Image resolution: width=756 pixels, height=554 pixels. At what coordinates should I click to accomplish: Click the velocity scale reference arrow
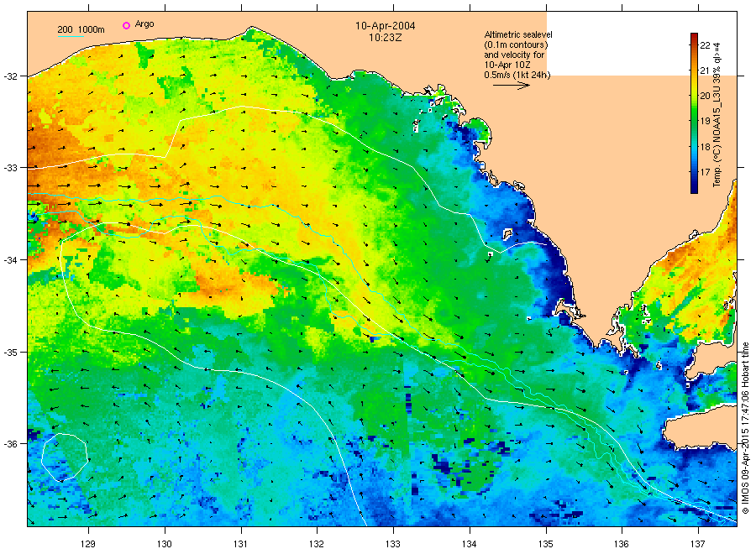click(511, 86)
